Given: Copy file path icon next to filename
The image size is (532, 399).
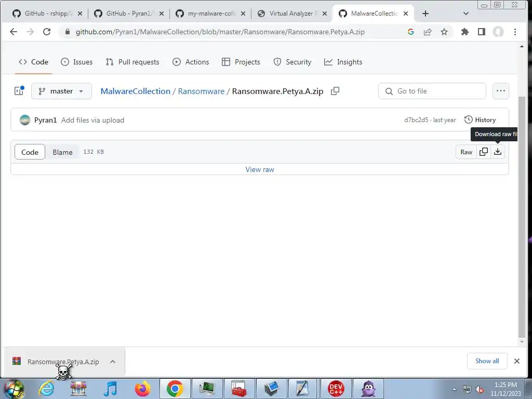Looking at the screenshot, I should point(335,91).
